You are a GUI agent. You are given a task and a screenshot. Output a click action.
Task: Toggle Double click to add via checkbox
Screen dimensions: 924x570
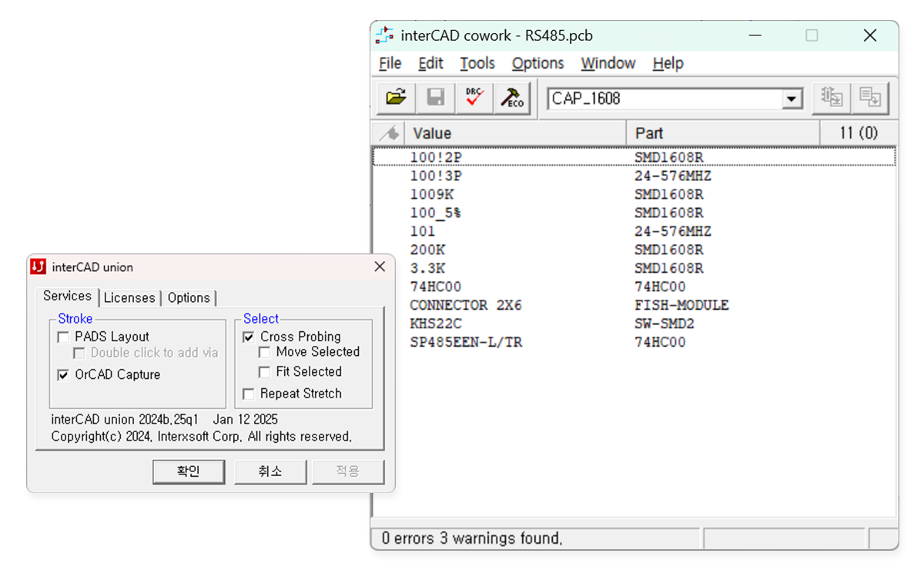79,353
